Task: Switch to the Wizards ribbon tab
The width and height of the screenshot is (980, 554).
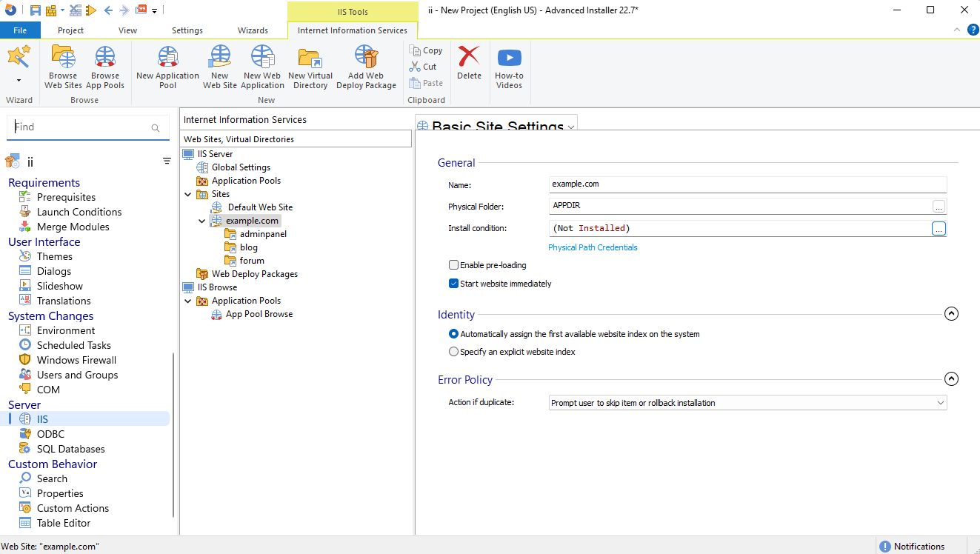Action: click(253, 30)
